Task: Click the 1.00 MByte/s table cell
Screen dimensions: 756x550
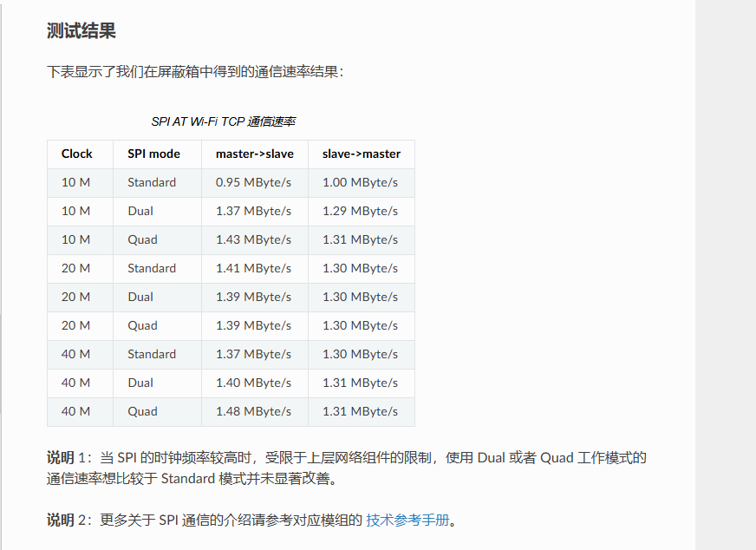Action: 360,182
